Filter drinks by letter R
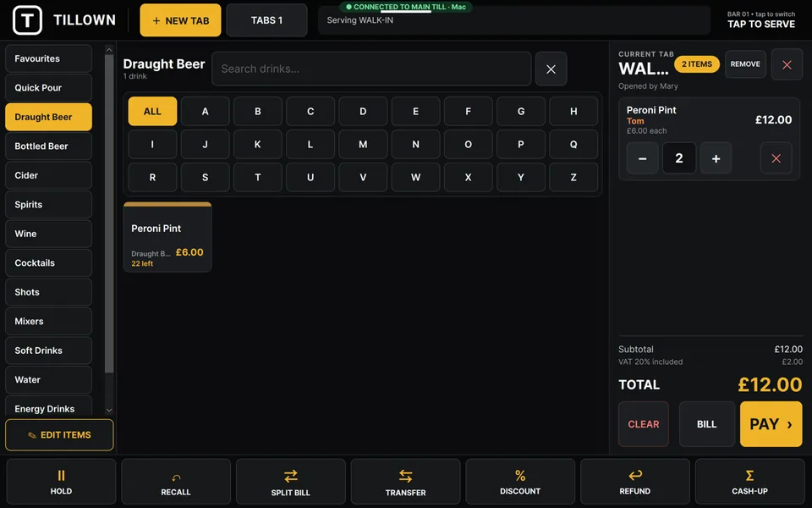Screen dimensions: 812x508 click(152, 177)
